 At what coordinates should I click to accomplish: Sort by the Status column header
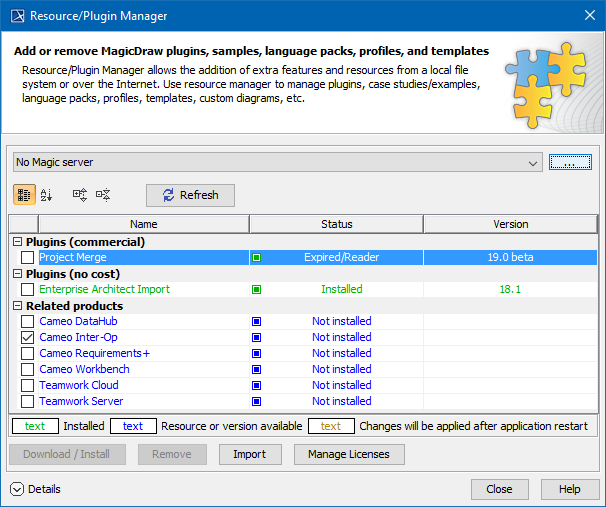(x=337, y=224)
